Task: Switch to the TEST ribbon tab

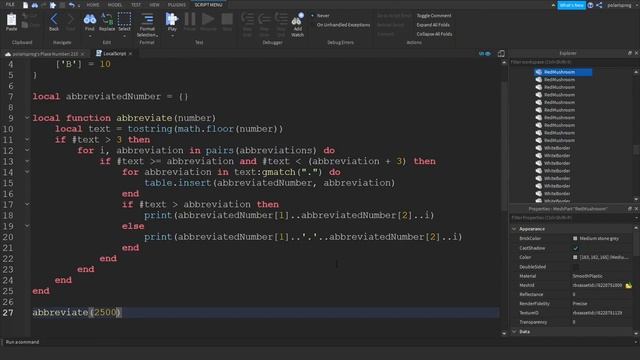Action: click(136, 5)
